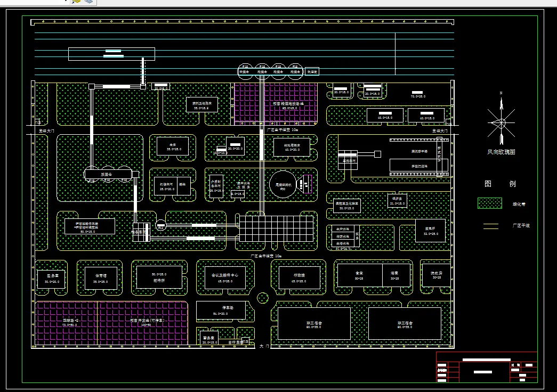Click the 大门 main gate label
The height and width of the screenshot is (392, 557).
pyautogui.click(x=264, y=346)
